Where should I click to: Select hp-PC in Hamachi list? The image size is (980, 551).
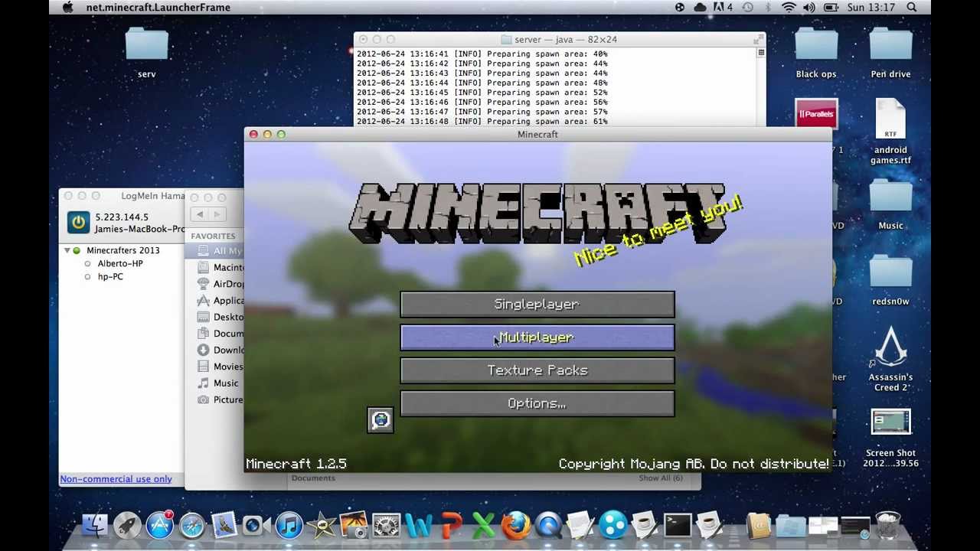coord(110,276)
